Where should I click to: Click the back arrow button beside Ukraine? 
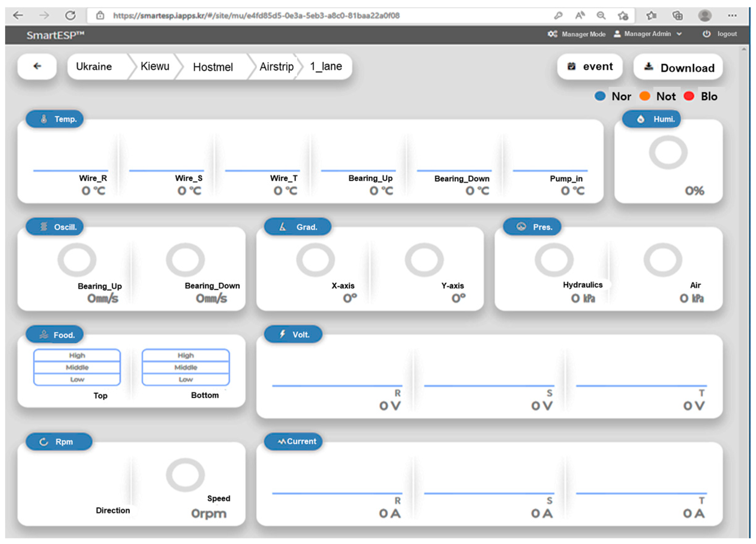pyautogui.click(x=37, y=66)
